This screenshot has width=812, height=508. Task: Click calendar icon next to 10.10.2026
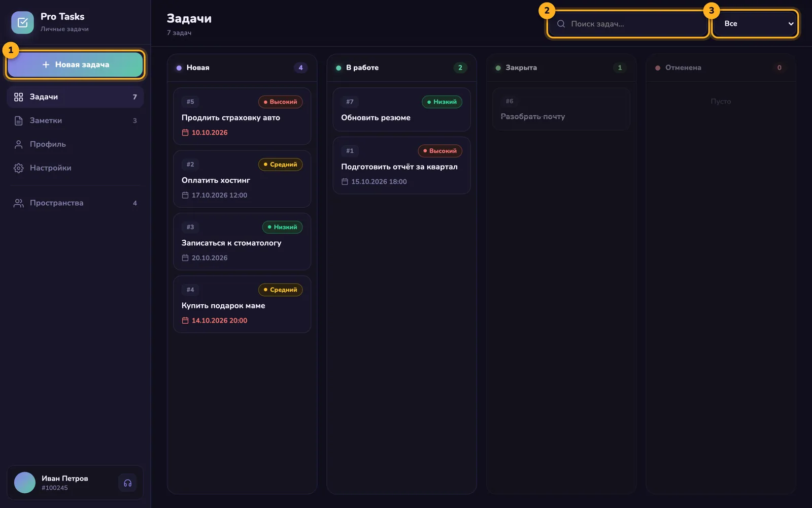185,133
